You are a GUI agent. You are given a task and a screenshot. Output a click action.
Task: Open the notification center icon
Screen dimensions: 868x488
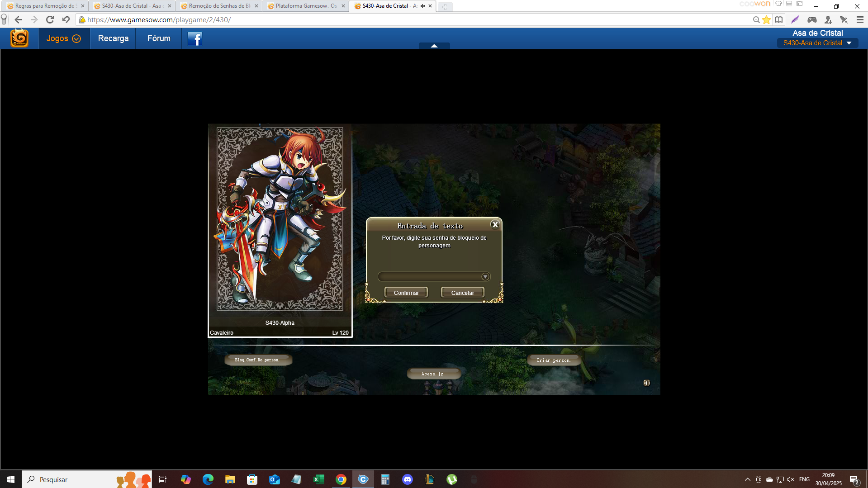[x=854, y=480]
